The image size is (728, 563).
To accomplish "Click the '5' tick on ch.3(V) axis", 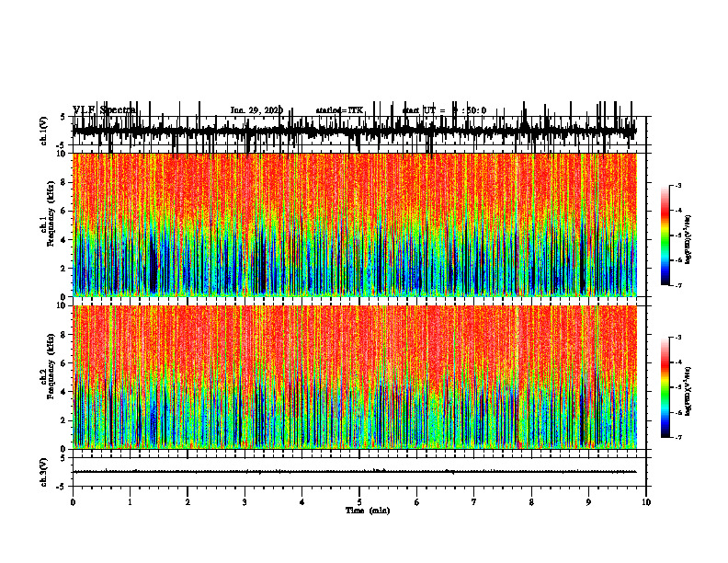I will click(x=63, y=458).
